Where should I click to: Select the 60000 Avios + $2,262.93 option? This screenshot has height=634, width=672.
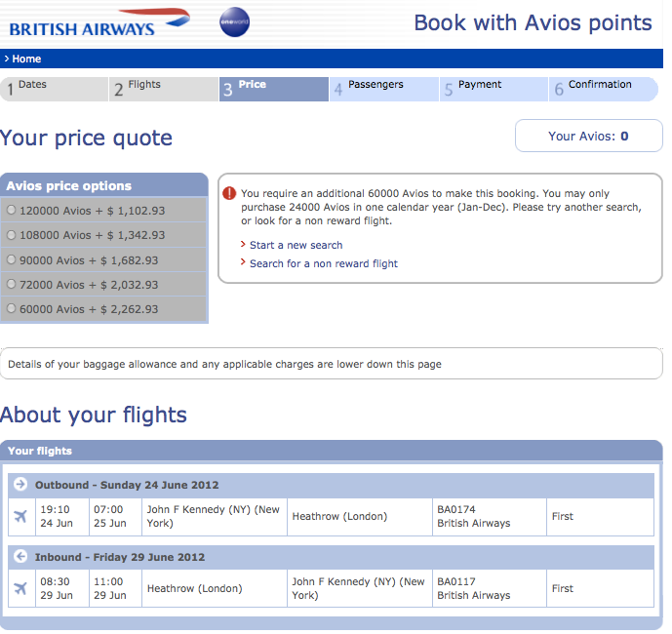tap(12, 308)
